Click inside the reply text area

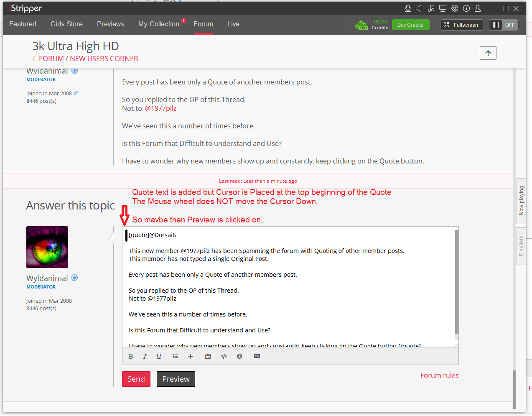[288, 287]
